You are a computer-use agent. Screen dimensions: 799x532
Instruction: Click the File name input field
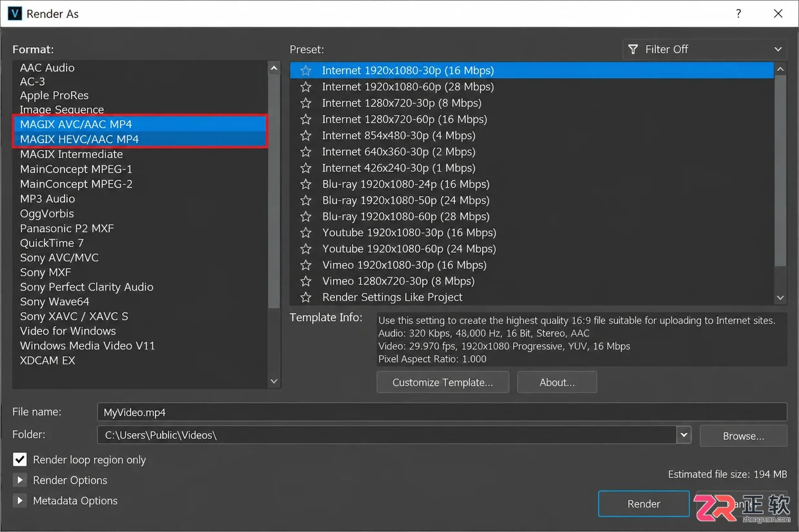pos(442,412)
